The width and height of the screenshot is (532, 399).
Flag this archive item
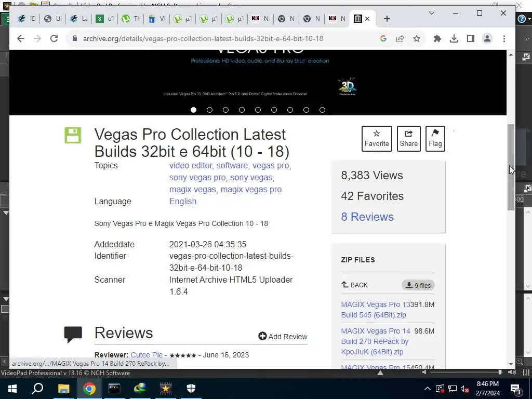pos(435,138)
